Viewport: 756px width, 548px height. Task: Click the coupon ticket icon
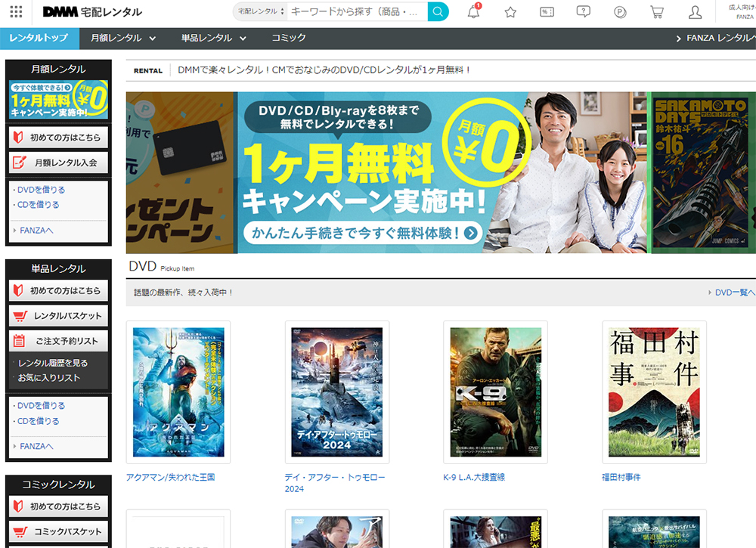547,12
